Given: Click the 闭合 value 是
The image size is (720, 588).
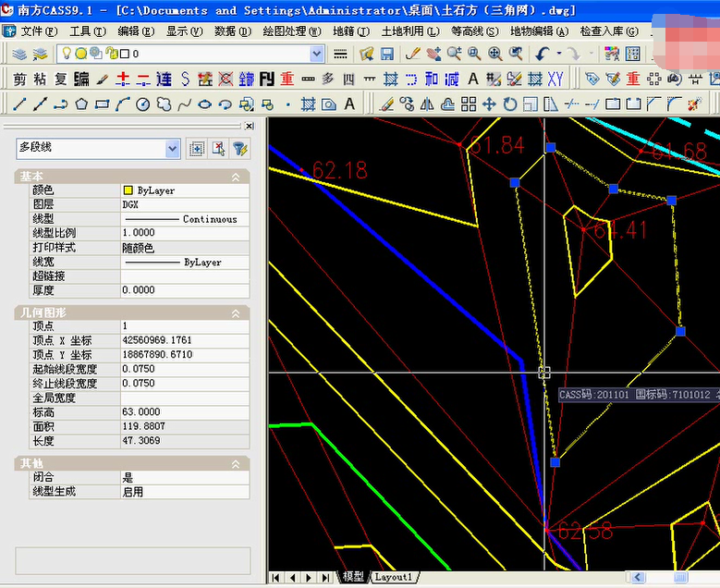Looking at the screenshot, I should [185, 477].
